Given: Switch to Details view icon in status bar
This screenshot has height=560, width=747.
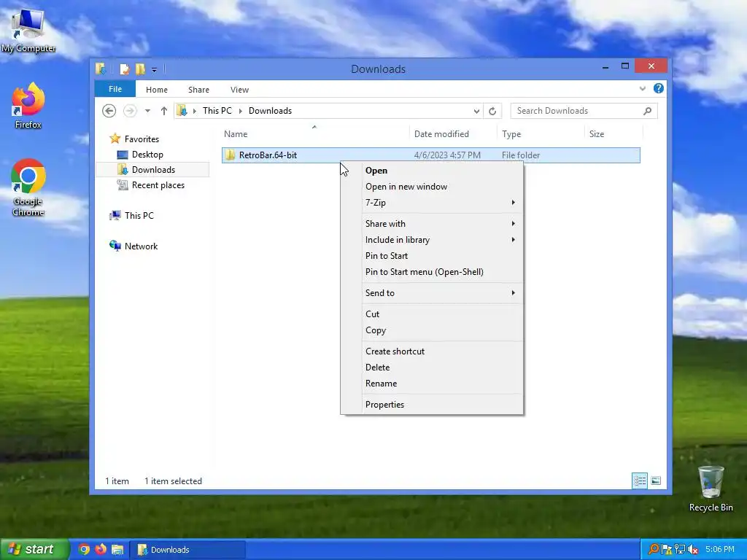Looking at the screenshot, I should pyautogui.click(x=640, y=481).
